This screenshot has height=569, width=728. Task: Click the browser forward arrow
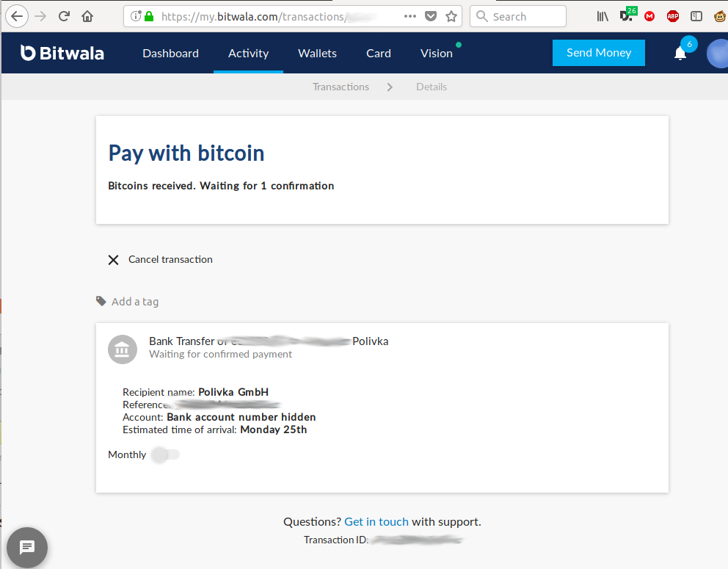point(41,17)
